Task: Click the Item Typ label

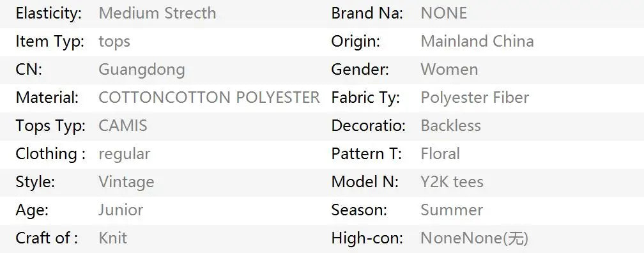Action: click(x=50, y=42)
